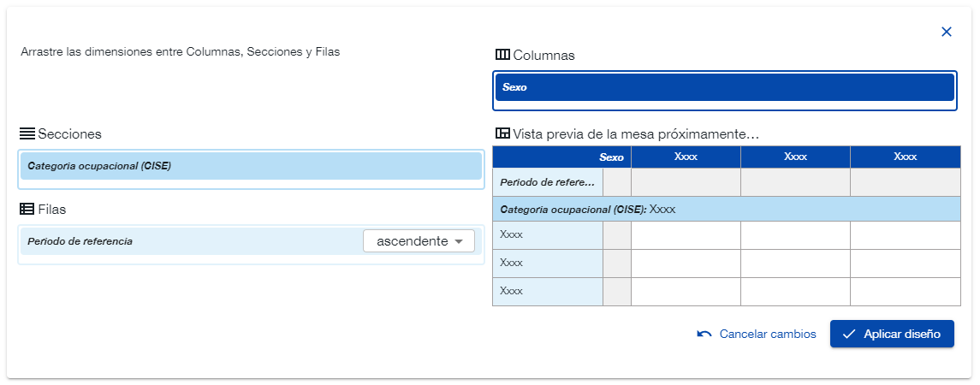Click the Filas table icon

(27, 210)
